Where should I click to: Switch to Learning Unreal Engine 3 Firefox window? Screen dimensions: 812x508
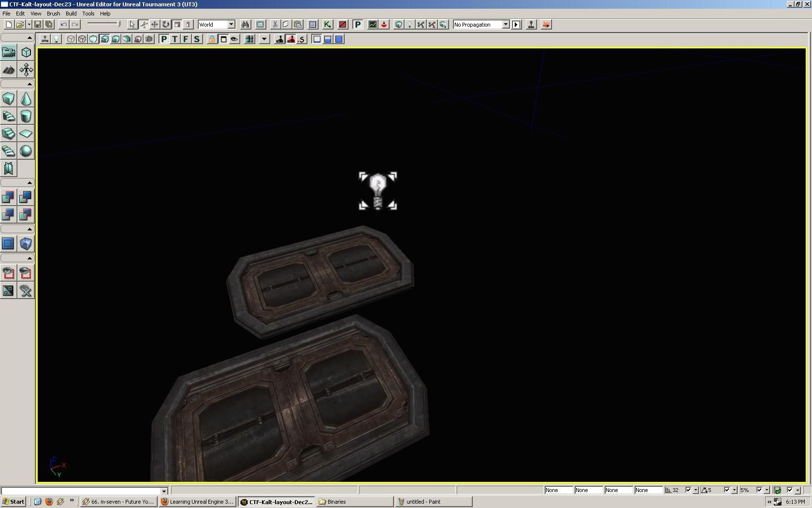(x=197, y=502)
